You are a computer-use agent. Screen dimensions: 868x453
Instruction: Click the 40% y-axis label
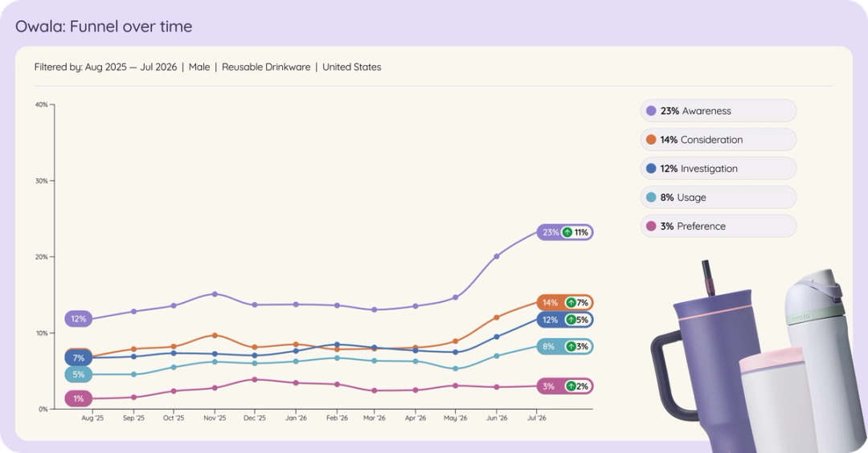[42, 104]
